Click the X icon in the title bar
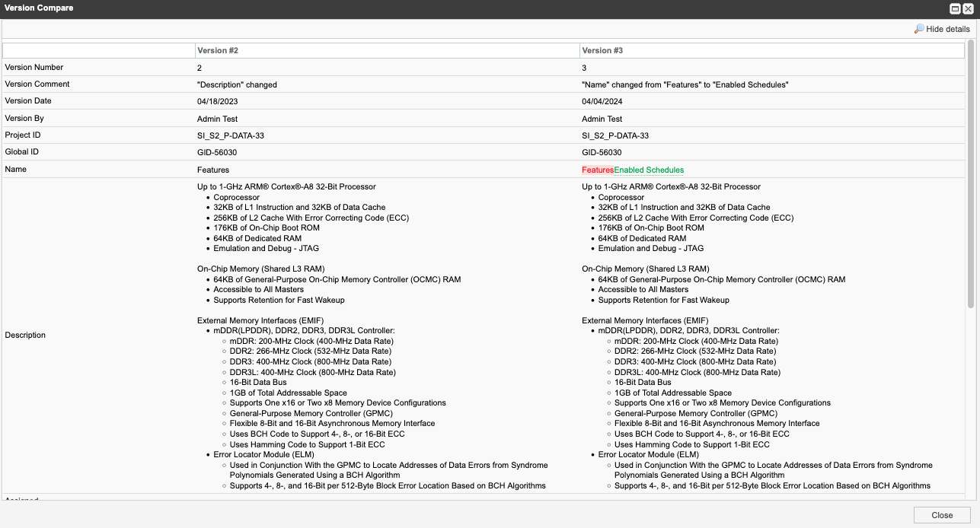This screenshot has width=980, height=528. click(968, 8)
